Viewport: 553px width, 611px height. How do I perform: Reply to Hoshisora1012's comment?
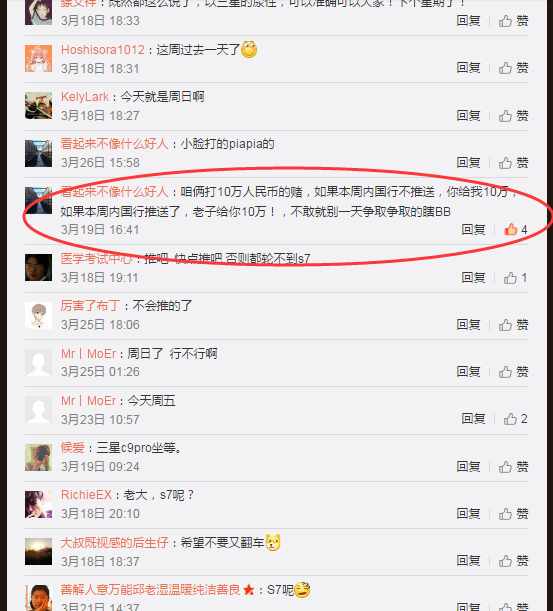468,68
